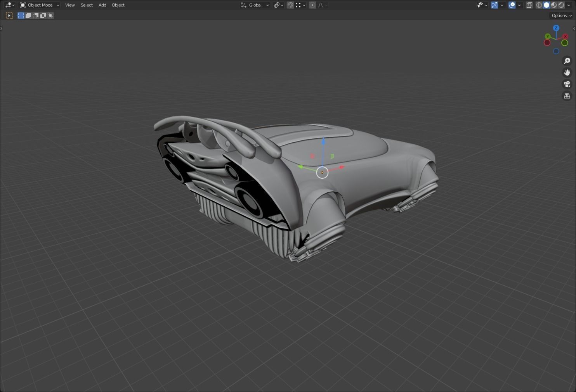Open the overlays options dropdown arrow
The width and height of the screenshot is (576, 392).
519,5
